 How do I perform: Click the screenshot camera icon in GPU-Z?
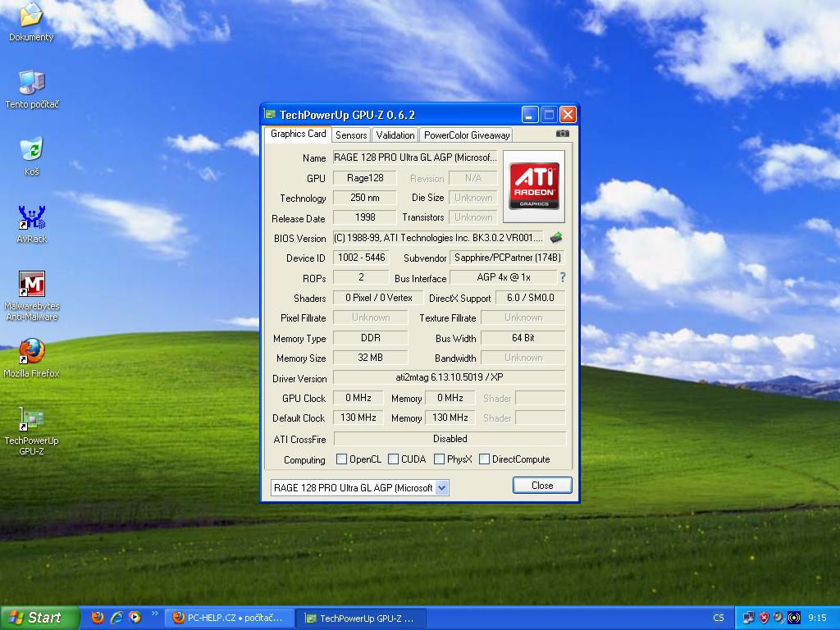point(562,134)
